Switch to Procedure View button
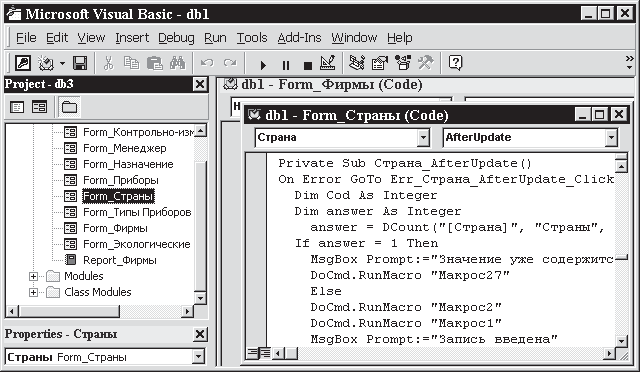This screenshot has height=372, width=640. 252,352
